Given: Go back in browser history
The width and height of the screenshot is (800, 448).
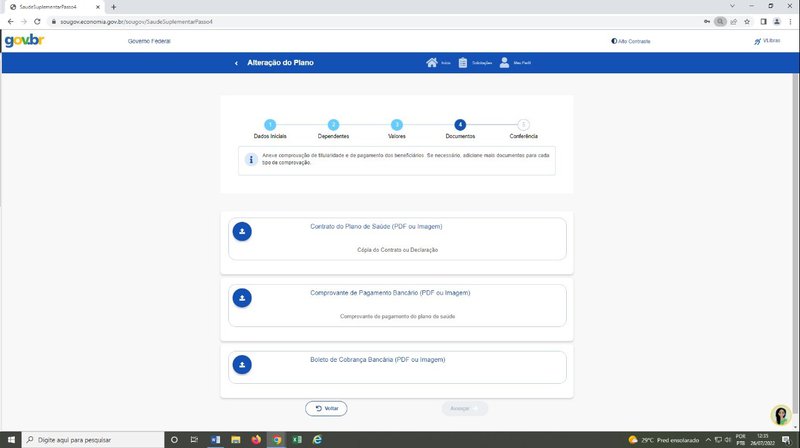Looking at the screenshot, I should (11, 21).
